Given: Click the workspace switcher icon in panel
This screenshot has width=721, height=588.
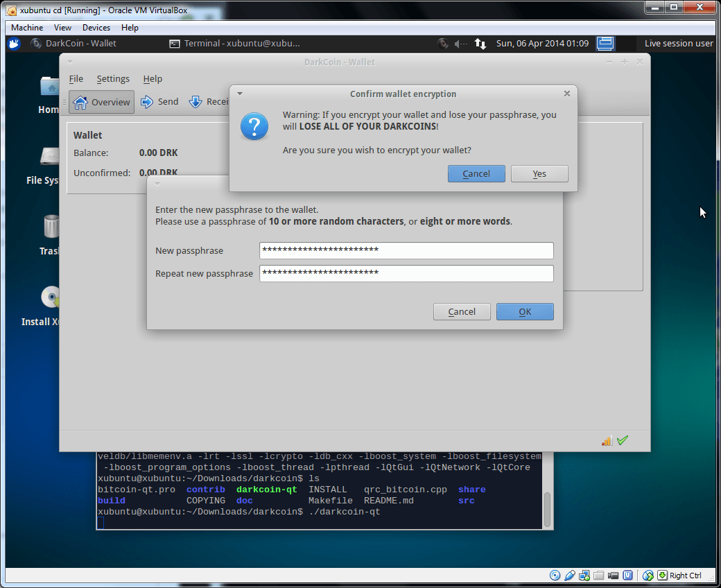Looking at the screenshot, I should (605, 43).
